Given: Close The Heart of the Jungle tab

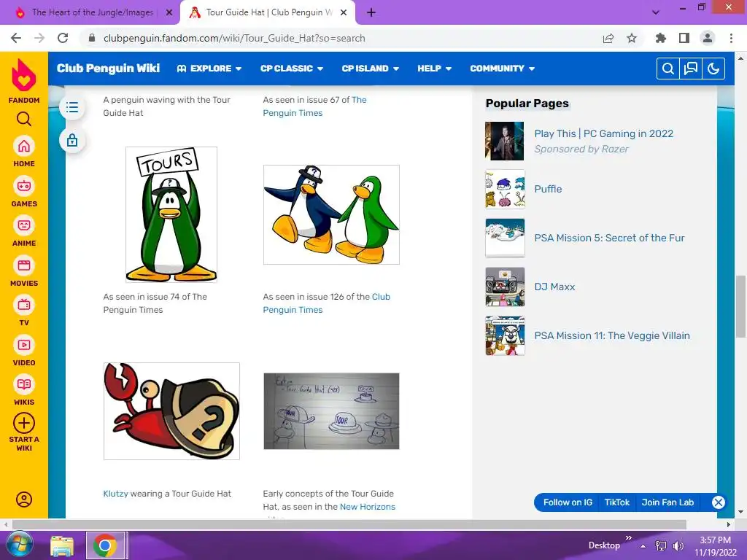Looking at the screenshot, I should [169, 12].
